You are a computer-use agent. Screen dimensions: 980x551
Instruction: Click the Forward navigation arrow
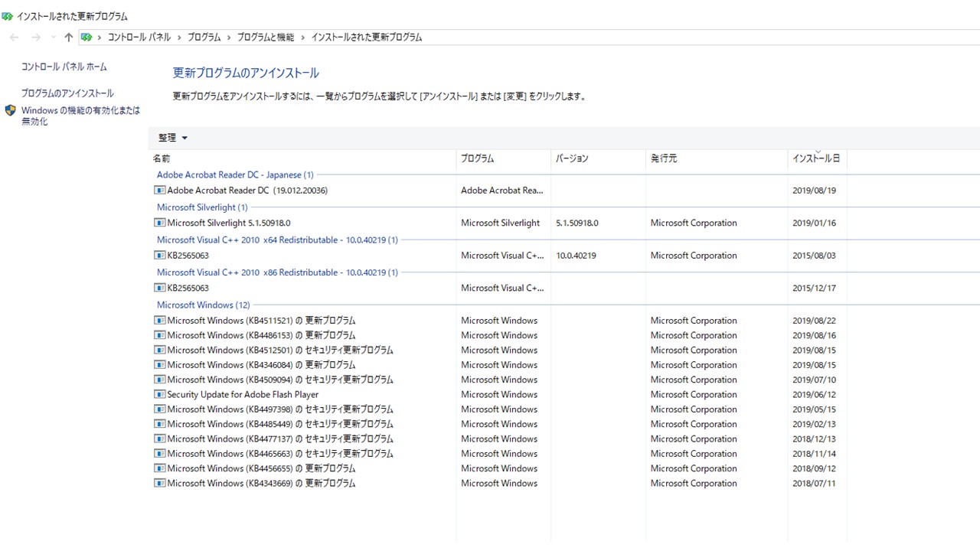(36, 37)
